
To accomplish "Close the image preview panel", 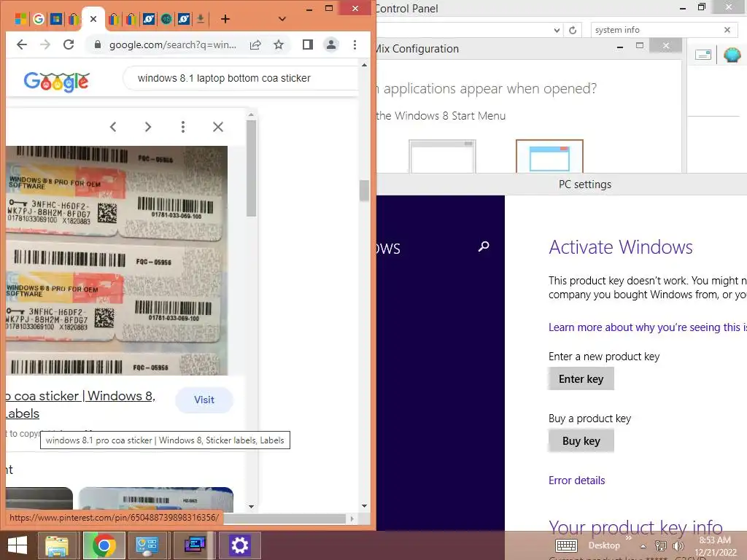I will 218,127.
